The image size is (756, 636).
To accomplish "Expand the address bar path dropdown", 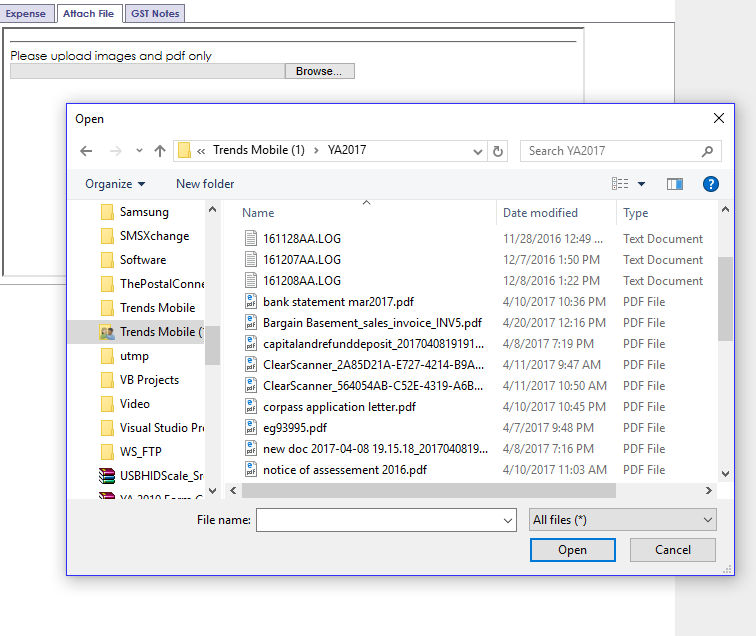I will click(478, 151).
